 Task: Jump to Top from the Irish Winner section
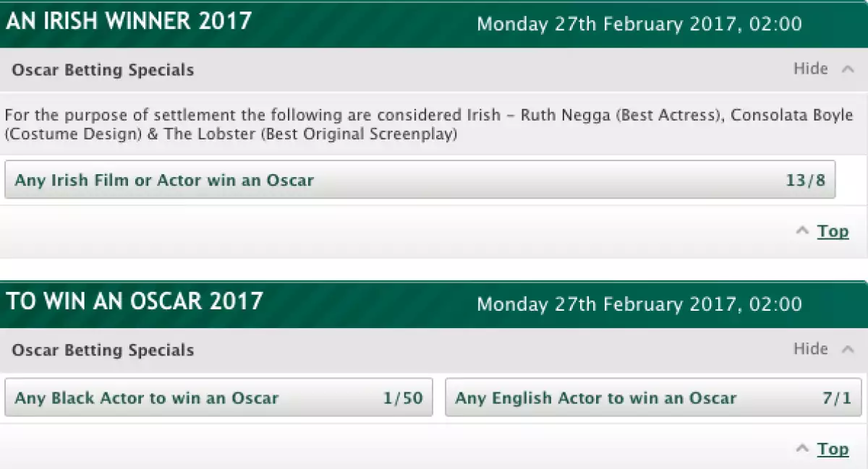coord(833,231)
